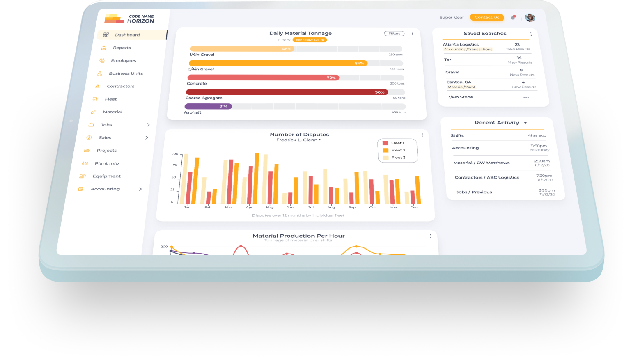Expand the Accounting sidebar chevron

(x=140, y=189)
